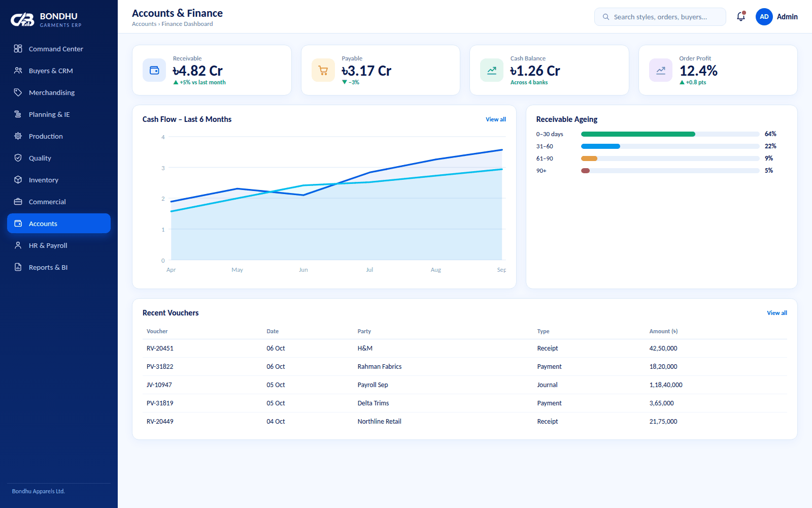Click the Voucher column header
The image size is (812, 508).
pyautogui.click(x=157, y=331)
